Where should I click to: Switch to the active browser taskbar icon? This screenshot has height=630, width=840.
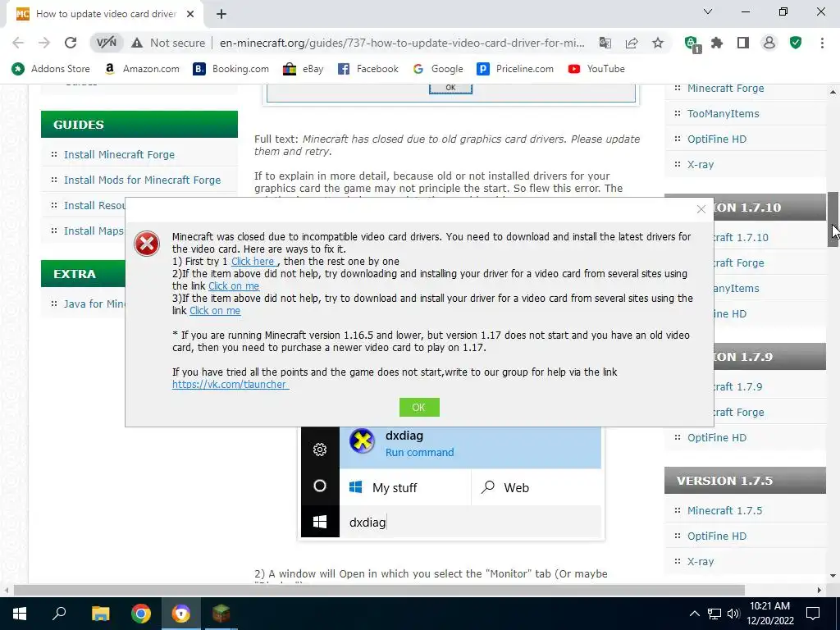click(180, 614)
